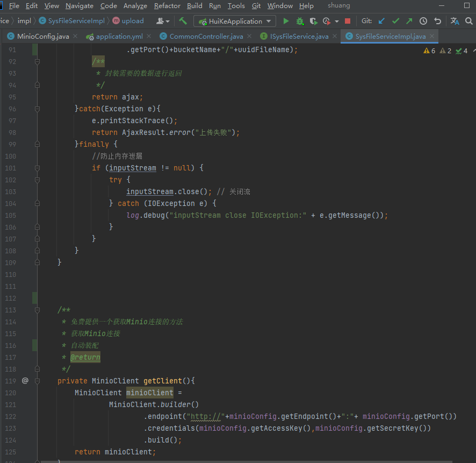This screenshot has width=476, height=463.
Task: Click on 'return ajax;' statement
Action: (118, 97)
